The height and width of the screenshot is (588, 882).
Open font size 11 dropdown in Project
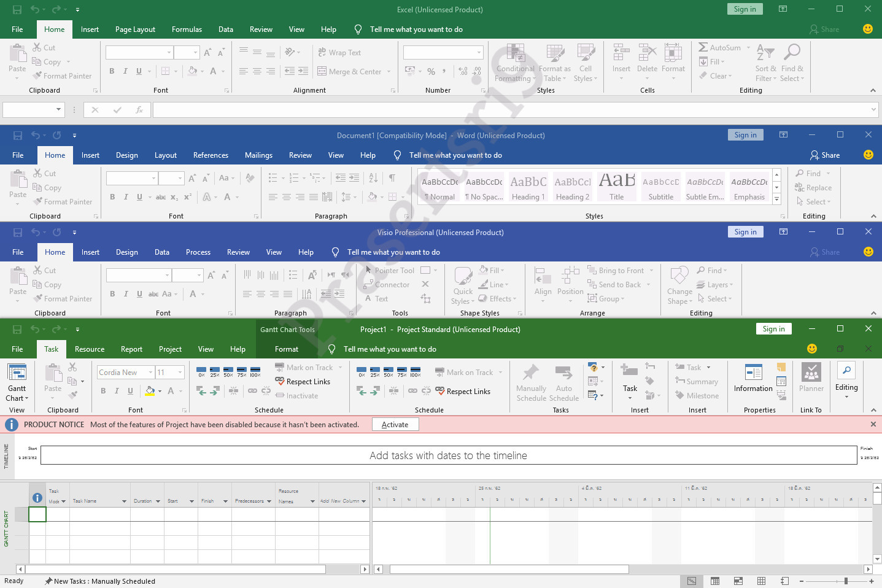tap(180, 373)
